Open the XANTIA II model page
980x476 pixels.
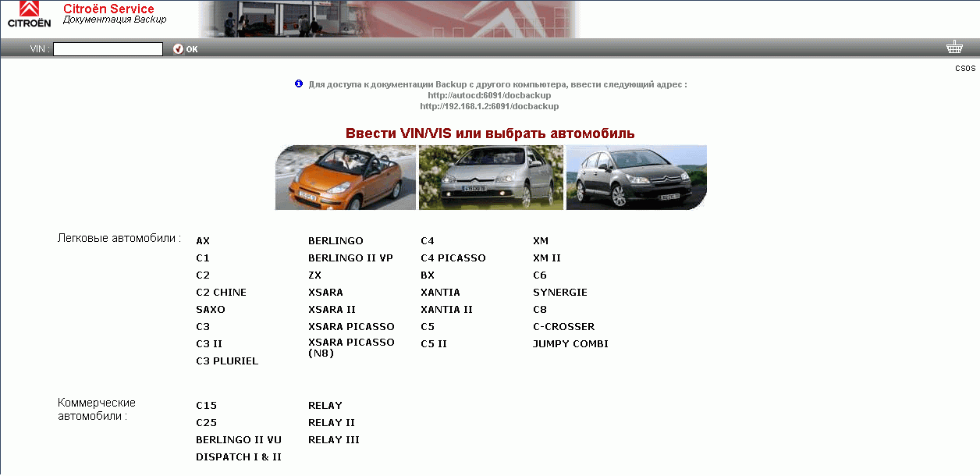(x=447, y=309)
